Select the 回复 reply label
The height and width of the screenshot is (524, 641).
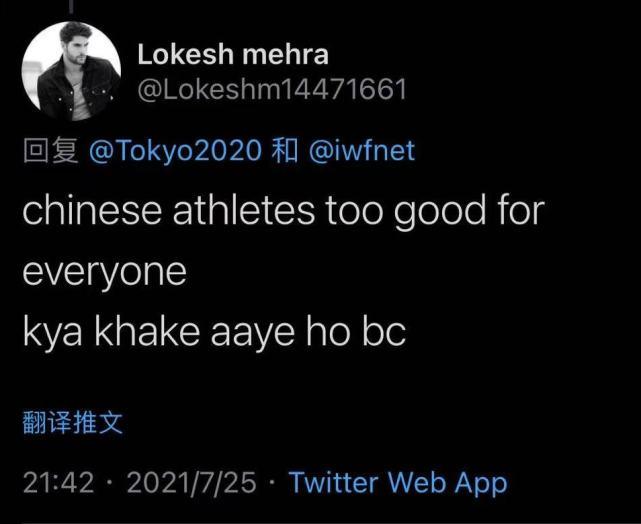tap(51, 151)
